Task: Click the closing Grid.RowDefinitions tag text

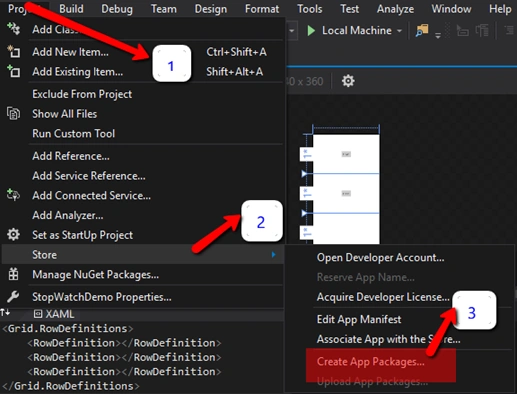Action: point(70,386)
